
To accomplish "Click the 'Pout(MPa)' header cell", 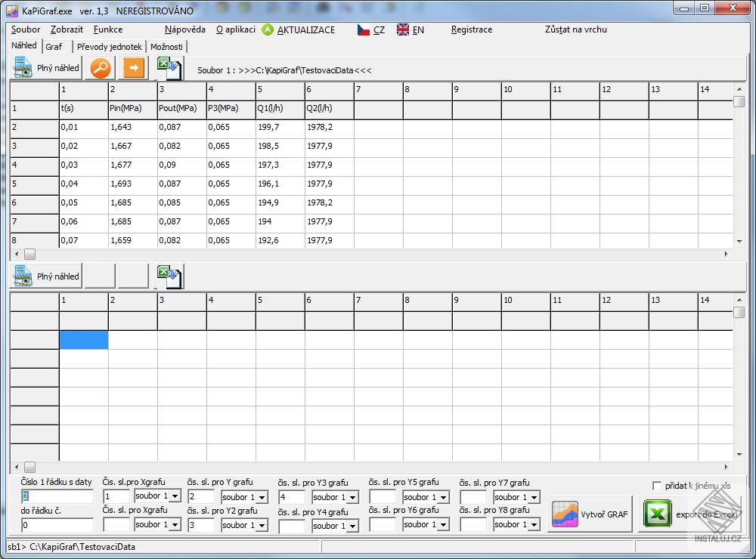I will coord(182,109).
